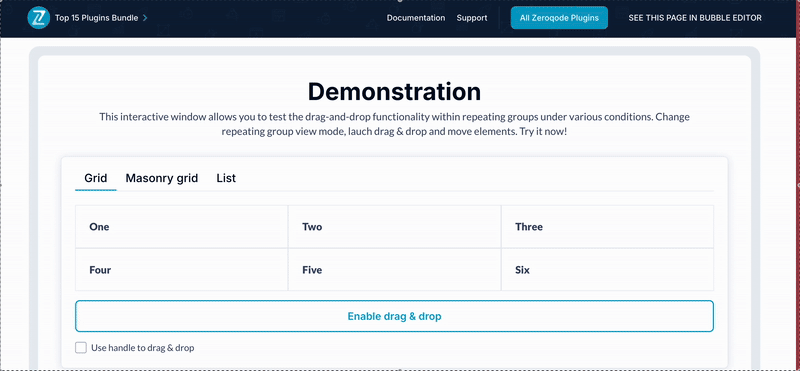Go to the Support page
Screen dimensions: 800x371
click(x=472, y=18)
